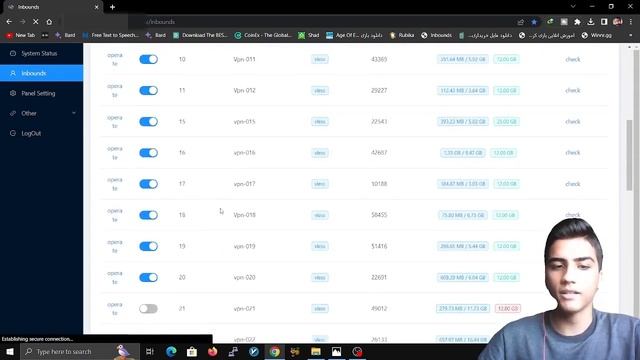Image resolution: width=640 pixels, height=360 pixels.
Task: Click check for the Vpn-011 row
Action: (573, 59)
